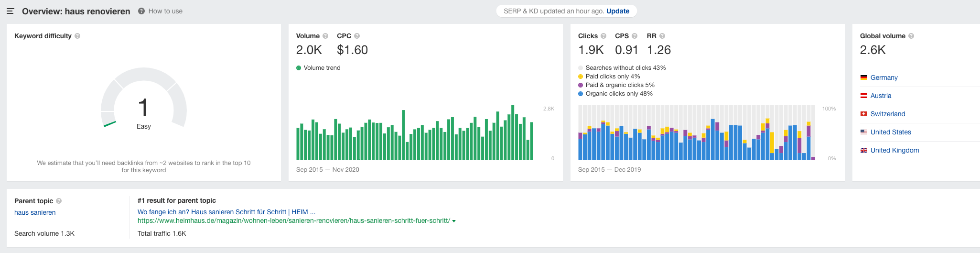
Task: Click the stacked clicks distribution chart
Action: click(697, 132)
